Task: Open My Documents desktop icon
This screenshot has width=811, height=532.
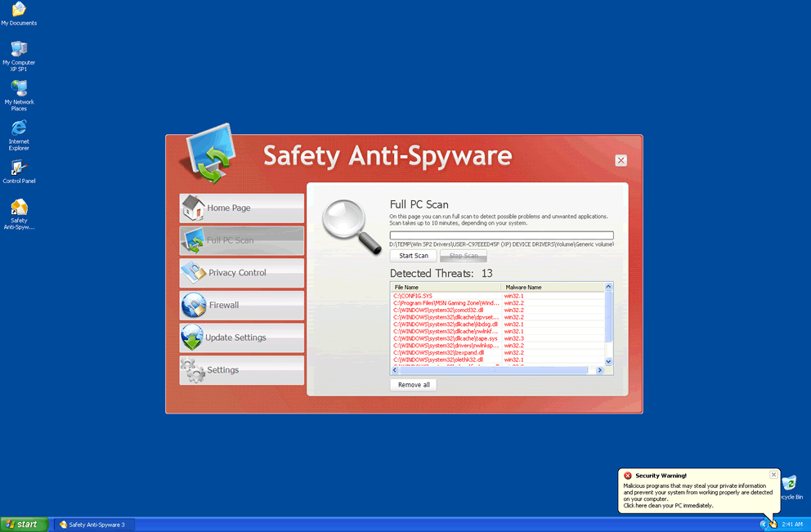Action: [x=19, y=11]
